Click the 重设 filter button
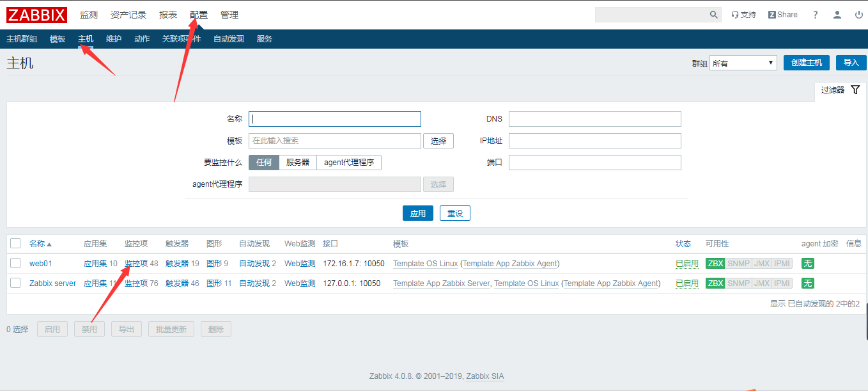The height and width of the screenshot is (391, 868). coord(455,213)
